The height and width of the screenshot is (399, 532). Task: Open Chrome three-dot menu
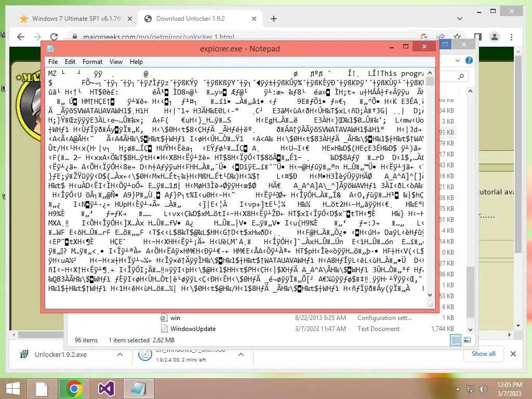(511, 37)
